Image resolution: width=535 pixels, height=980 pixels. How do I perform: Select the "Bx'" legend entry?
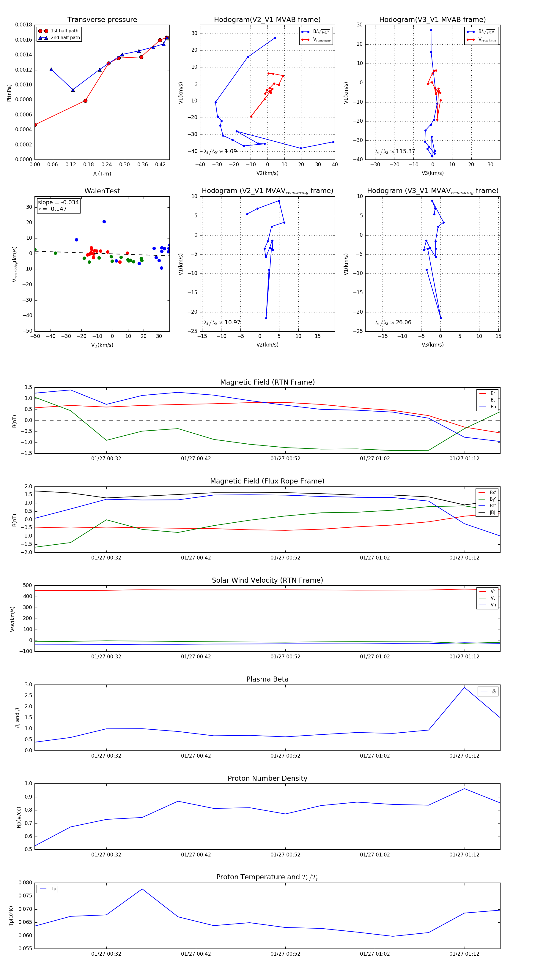(487, 492)
